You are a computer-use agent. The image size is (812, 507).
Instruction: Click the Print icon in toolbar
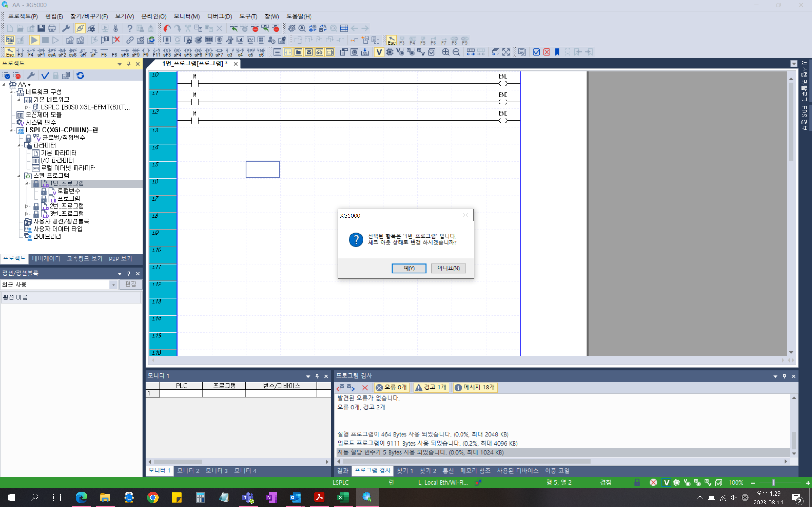pyautogui.click(x=52, y=29)
